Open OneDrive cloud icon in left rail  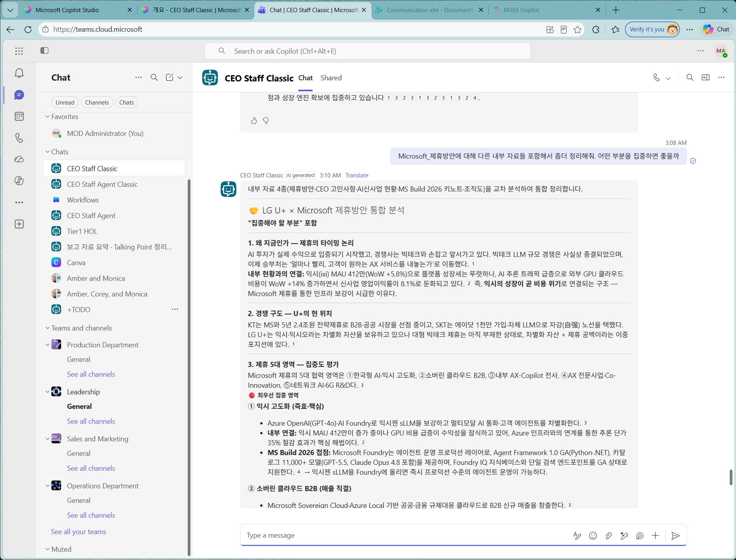[19, 159]
